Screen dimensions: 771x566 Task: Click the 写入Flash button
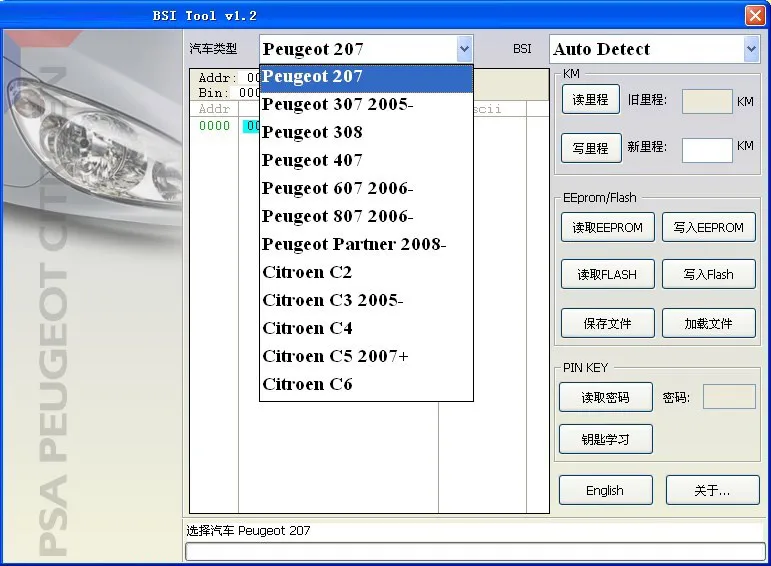(709, 274)
